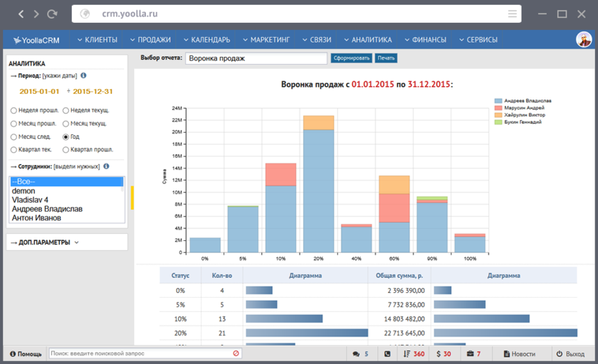Click the phone icon in bottom bar
598x364 pixels.
387,353
